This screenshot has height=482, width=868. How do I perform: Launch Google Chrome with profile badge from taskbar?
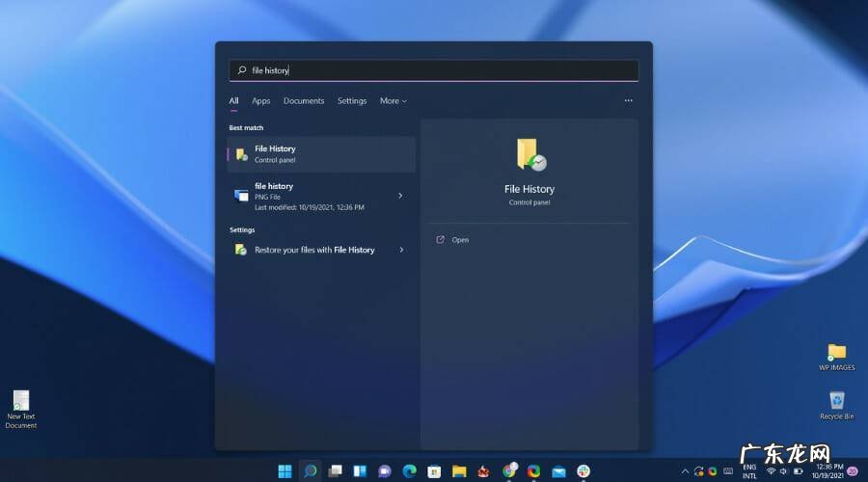(x=508, y=470)
